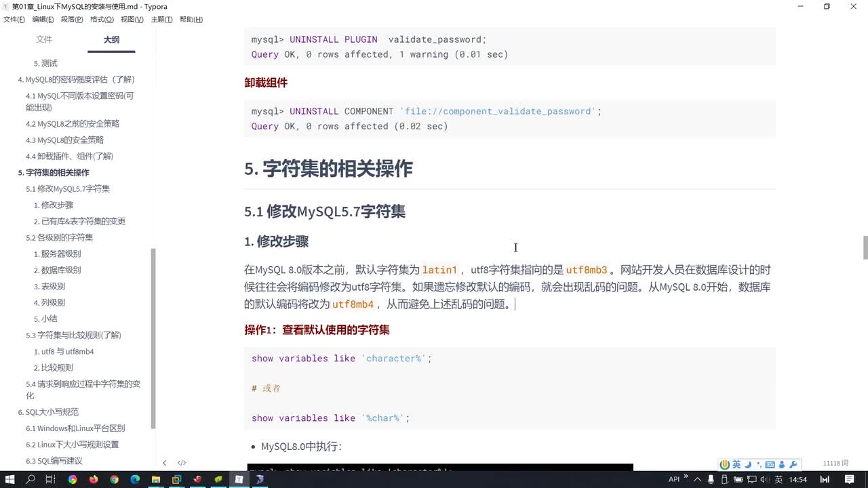The width and height of the screenshot is (868, 488).
Task: Select outline item 5.4 请求到响应过程中字符集的变化
Action: (x=83, y=390)
